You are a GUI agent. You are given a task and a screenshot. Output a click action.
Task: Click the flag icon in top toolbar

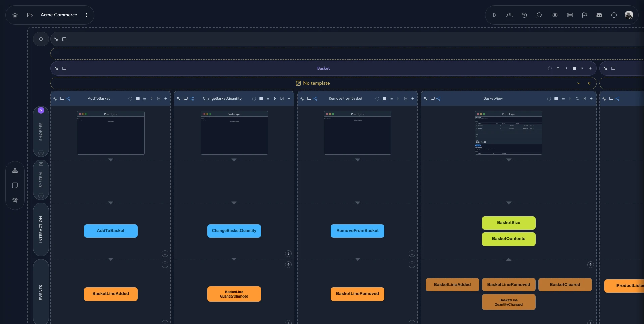585,15
